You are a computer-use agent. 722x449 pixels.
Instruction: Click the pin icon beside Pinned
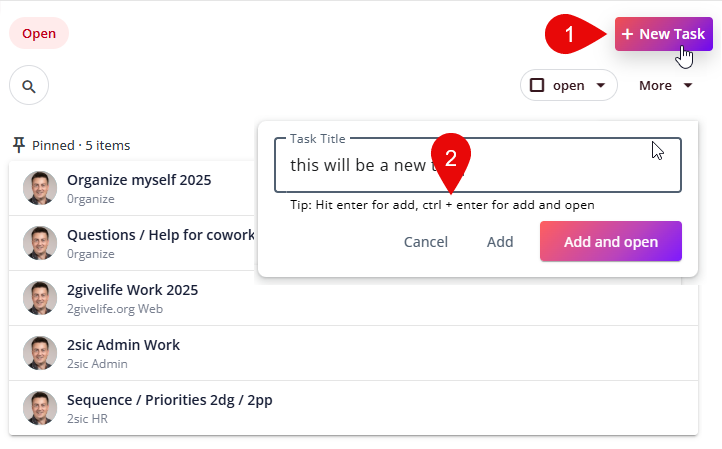coord(19,145)
